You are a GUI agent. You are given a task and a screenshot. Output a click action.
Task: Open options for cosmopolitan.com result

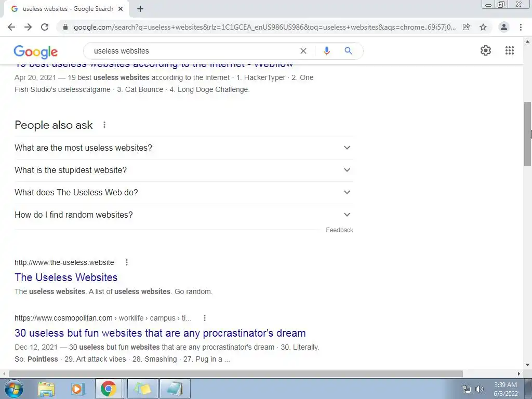[205, 318]
